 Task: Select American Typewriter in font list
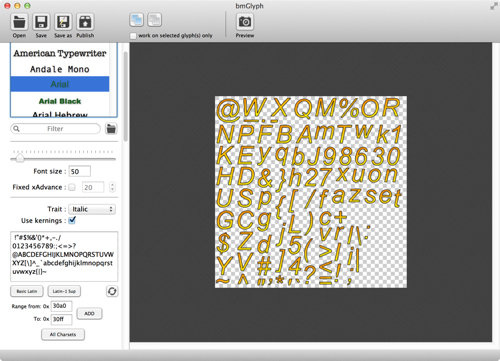[x=60, y=53]
